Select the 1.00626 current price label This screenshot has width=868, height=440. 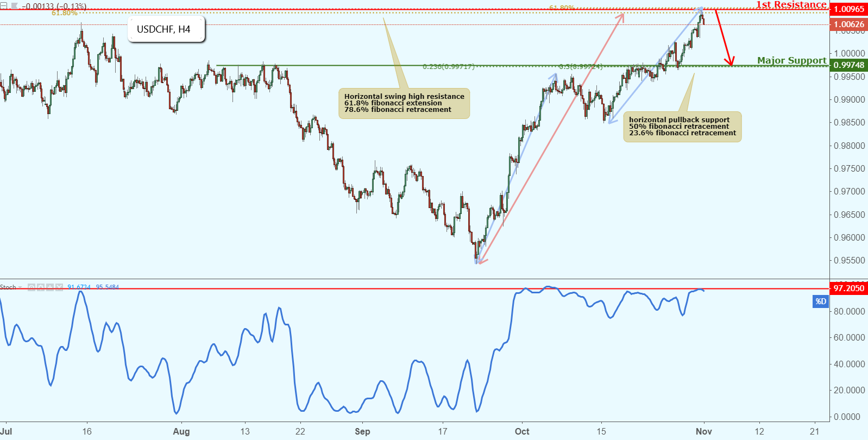click(x=849, y=24)
